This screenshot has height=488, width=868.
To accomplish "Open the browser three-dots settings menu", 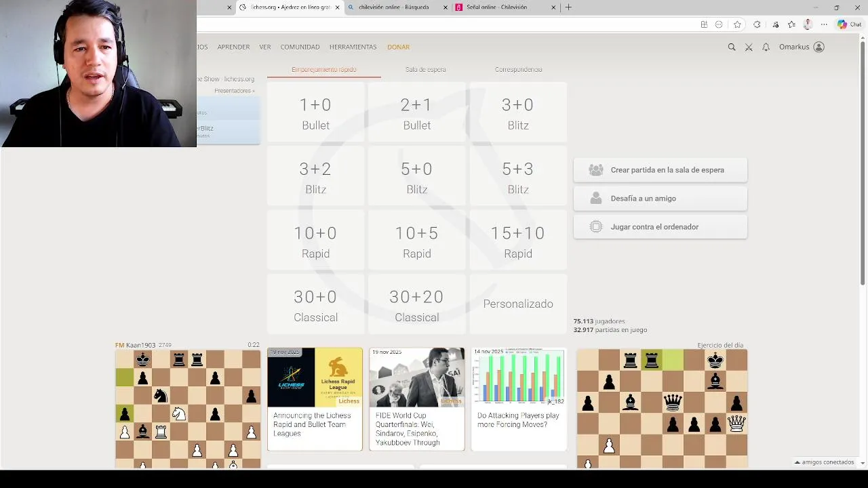I will 824,24.
